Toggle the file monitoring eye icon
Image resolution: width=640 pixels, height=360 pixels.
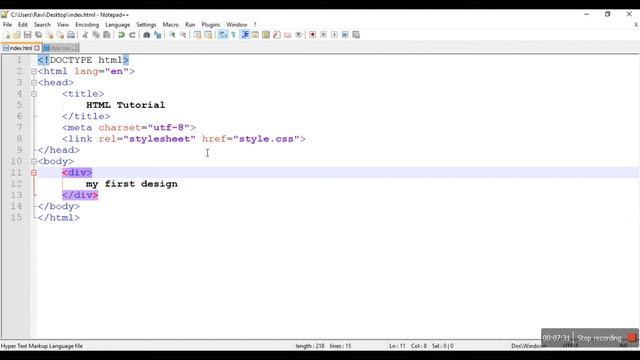tap(298, 35)
